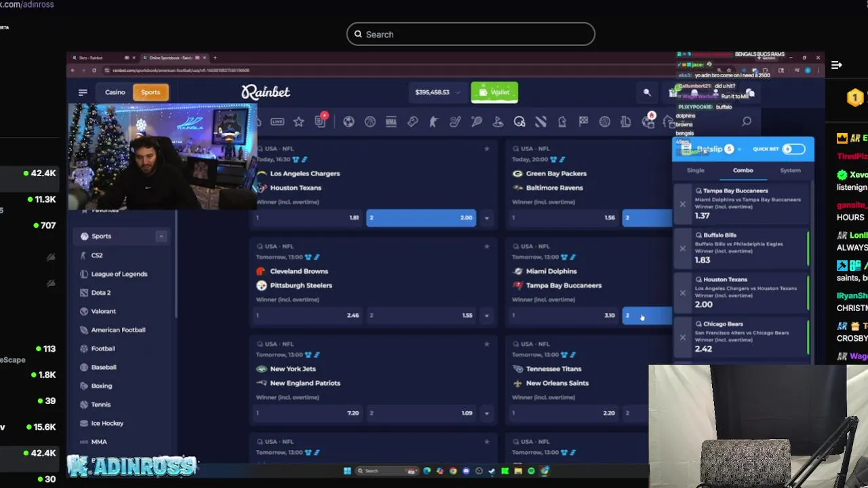
Task: Bet Miami Dolphins at 3.10
Action: tap(564, 315)
